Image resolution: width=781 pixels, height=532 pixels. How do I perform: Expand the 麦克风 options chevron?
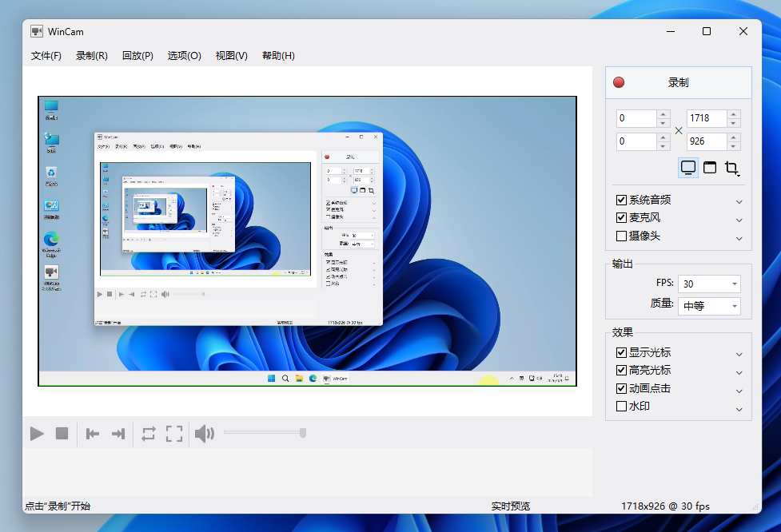(x=739, y=220)
